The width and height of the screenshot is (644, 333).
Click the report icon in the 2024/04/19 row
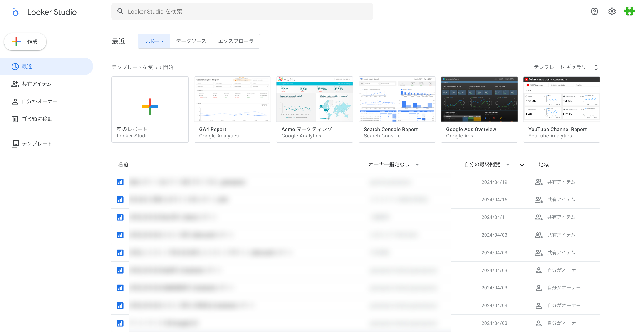pos(120,182)
